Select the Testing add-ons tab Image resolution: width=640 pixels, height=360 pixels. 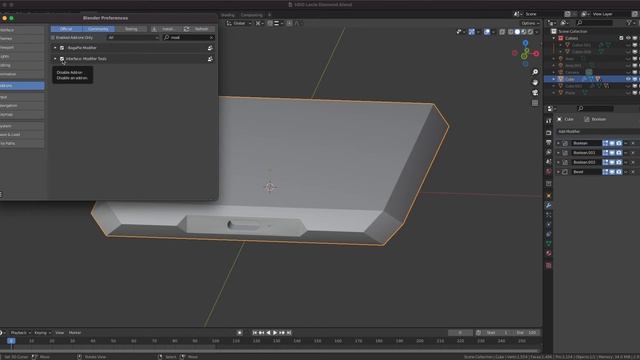tap(131, 29)
